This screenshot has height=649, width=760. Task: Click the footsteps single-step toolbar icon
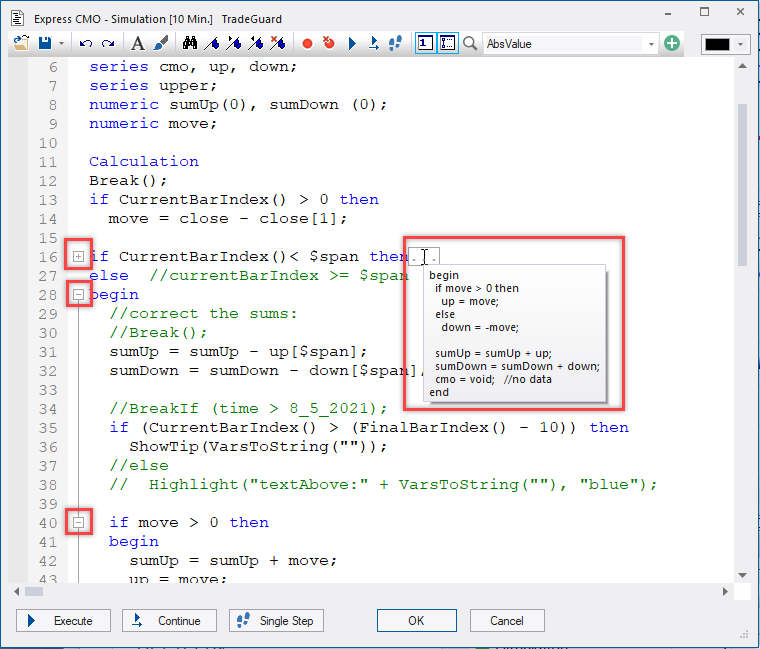click(x=395, y=44)
